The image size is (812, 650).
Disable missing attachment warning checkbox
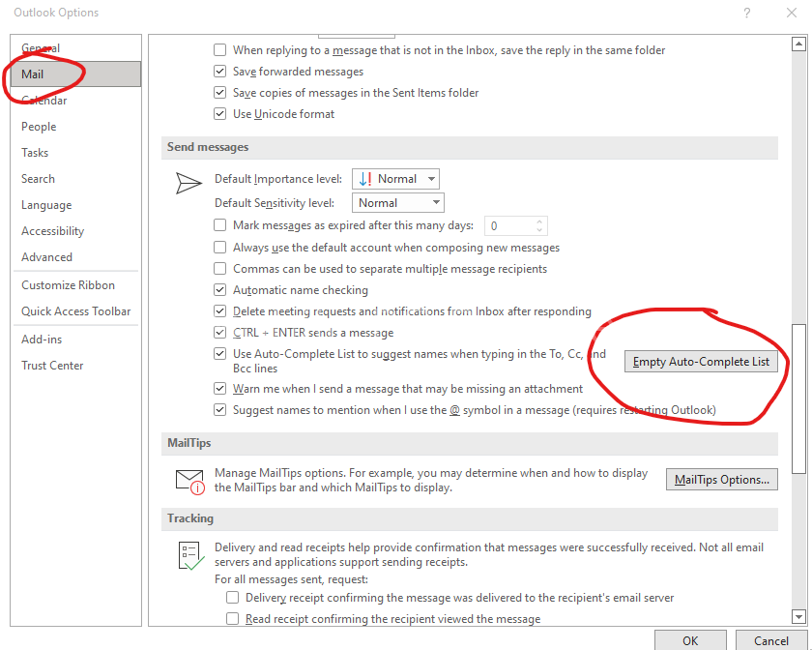click(x=221, y=389)
